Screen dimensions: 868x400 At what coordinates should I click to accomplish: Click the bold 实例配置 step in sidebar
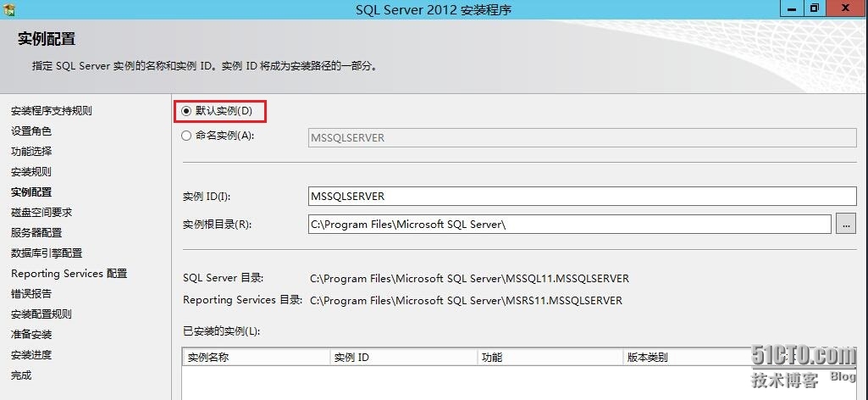31,192
